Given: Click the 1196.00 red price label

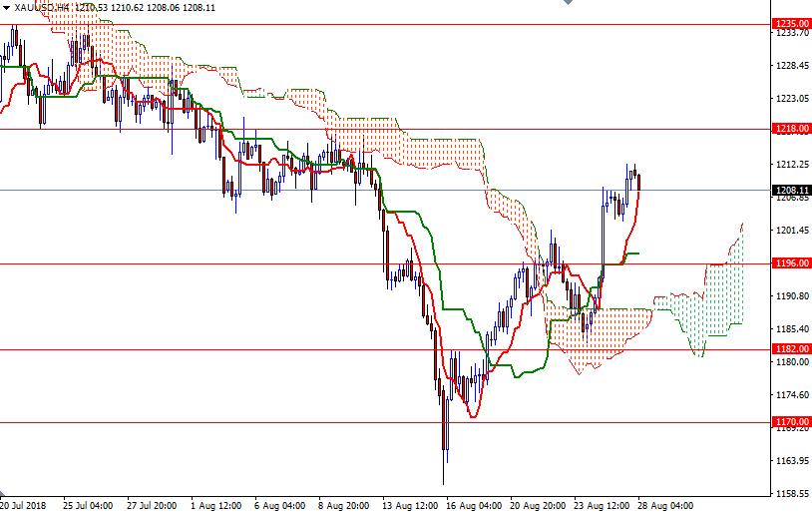Looking at the screenshot, I should [x=791, y=263].
